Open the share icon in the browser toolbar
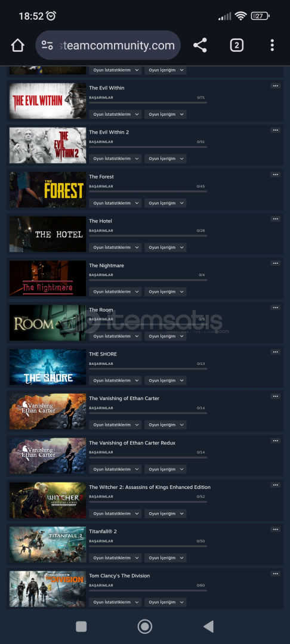This screenshot has height=644, width=290. point(200,45)
